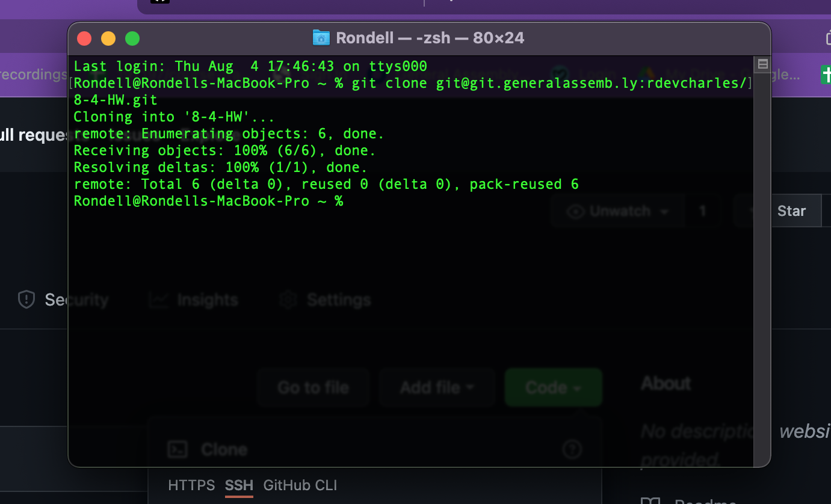Open clone help via the question mark icon
831x504 pixels.
tap(572, 449)
